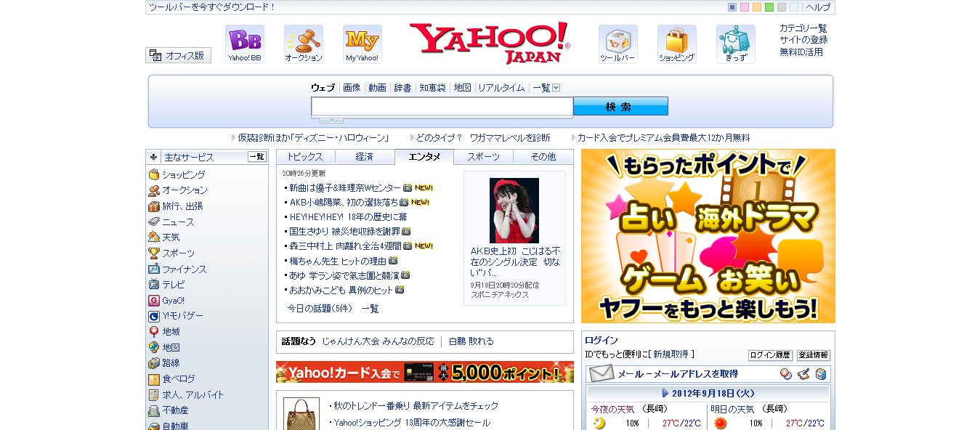Click the オフィス版 button
980x430 pixels.
(179, 55)
